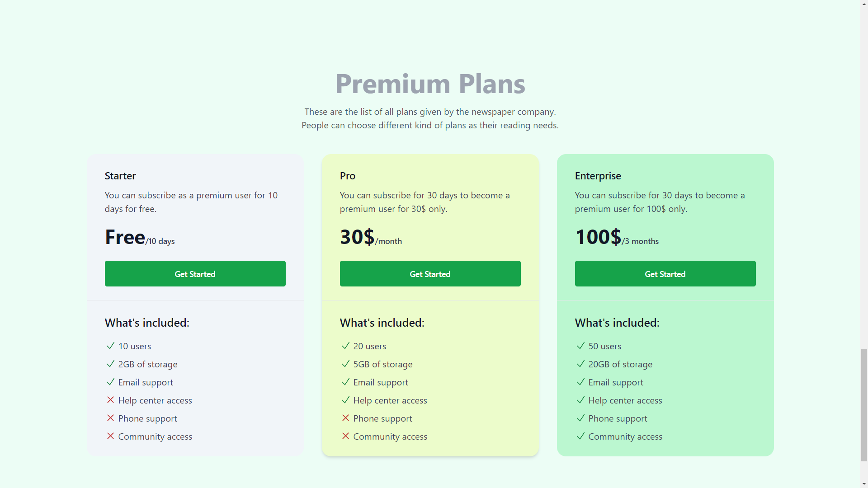Click the red X beside Pro Community access
This screenshot has height=488, width=868.
coord(345,436)
